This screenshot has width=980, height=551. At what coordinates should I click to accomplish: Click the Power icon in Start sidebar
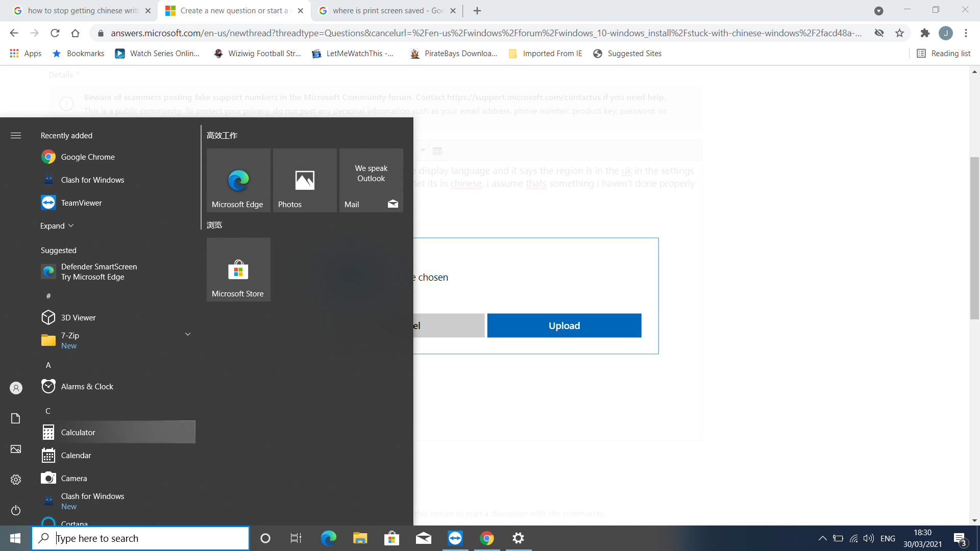click(x=16, y=510)
